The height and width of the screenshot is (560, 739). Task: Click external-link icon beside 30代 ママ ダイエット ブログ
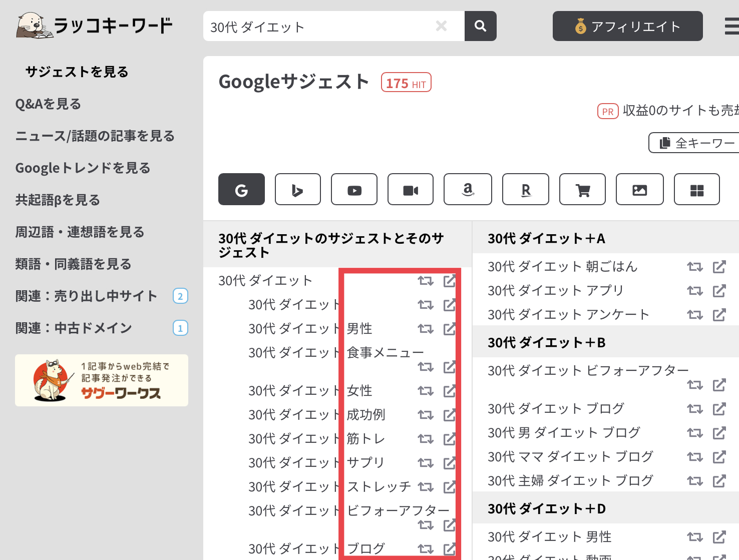click(719, 457)
